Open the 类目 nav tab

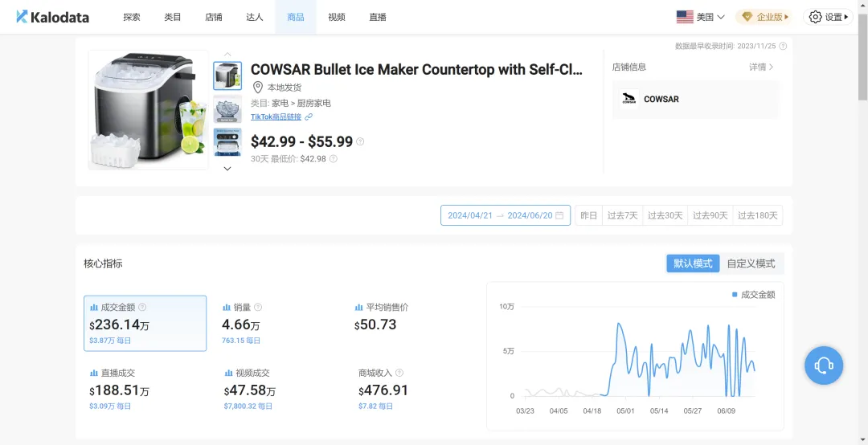point(173,17)
